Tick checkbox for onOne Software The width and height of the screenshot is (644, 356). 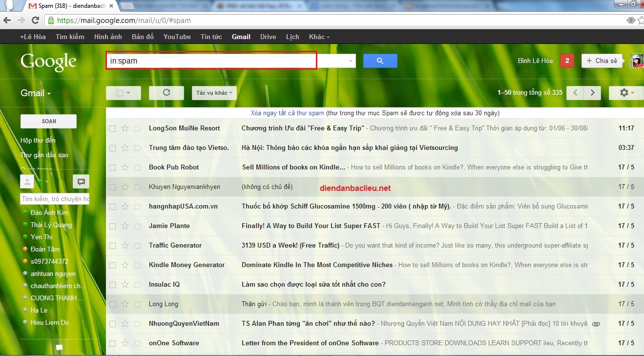tap(112, 343)
